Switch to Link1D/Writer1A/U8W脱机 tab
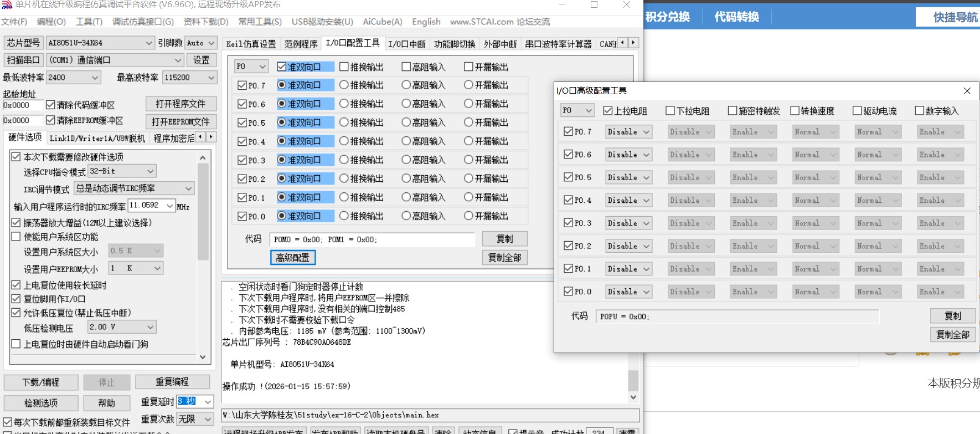Image resolution: width=980 pixels, height=434 pixels. point(97,138)
